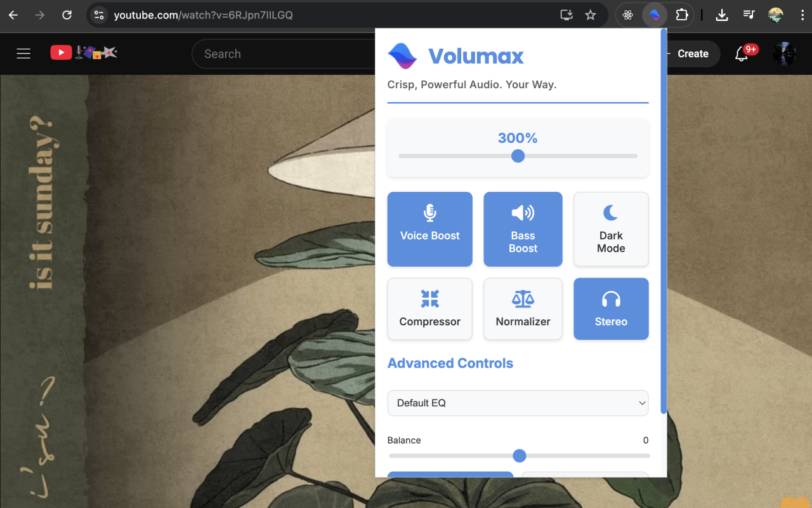The width and height of the screenshot is (812, 508).
Task: Go forward to next page
Action: click(x=40, y=15)
